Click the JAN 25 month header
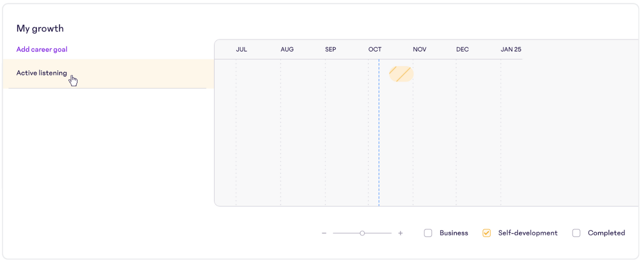The height and width of the screenshot is (263, 644). click(511, 49)
